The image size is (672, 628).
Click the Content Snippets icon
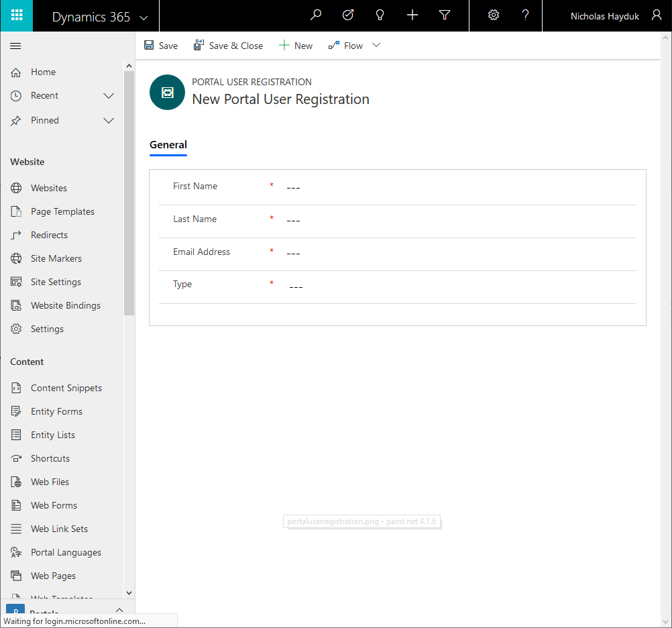coord(16,388)
